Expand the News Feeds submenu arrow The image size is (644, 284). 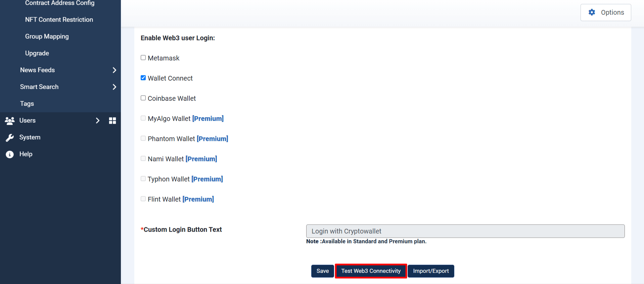click(x=114, y=70)
